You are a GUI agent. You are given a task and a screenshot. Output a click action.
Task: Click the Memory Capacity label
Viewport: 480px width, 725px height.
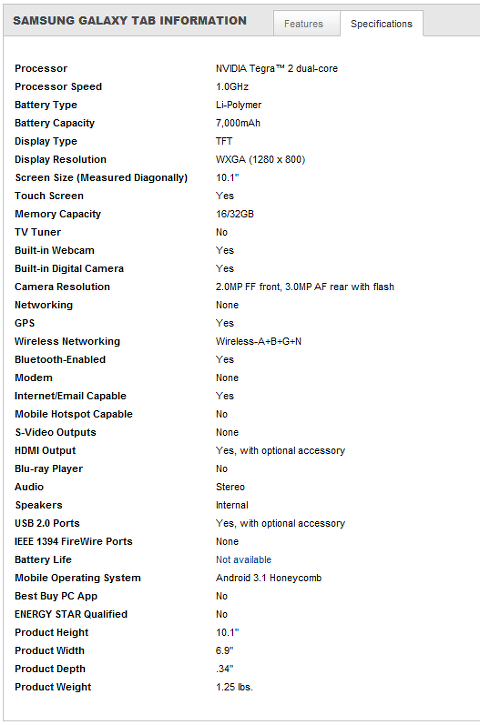[x=57, y=214]
